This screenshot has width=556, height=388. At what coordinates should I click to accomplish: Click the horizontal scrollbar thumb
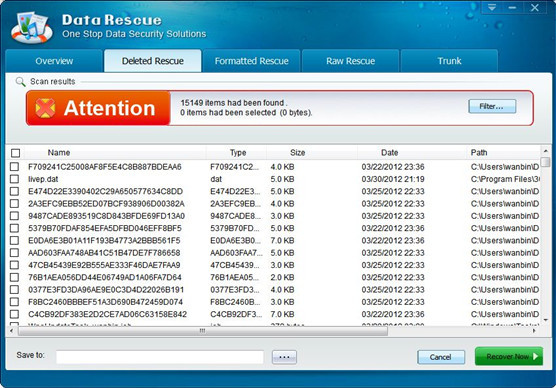tap(203, 331)
